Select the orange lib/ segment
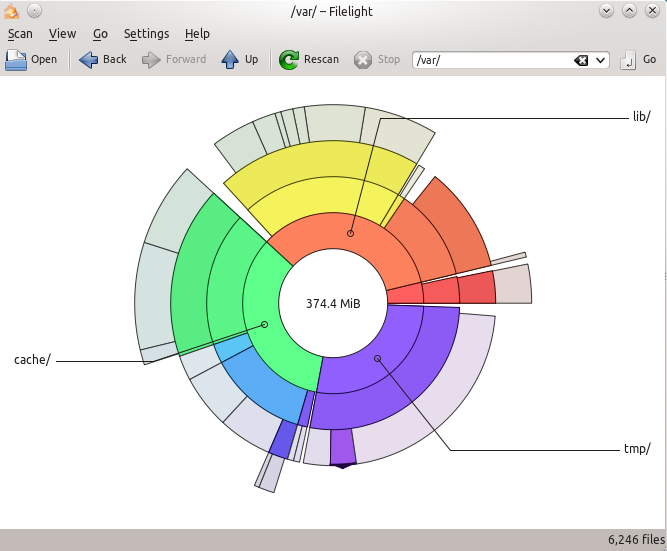Viewport: 667px width, 551px height. tap(345, 235)
